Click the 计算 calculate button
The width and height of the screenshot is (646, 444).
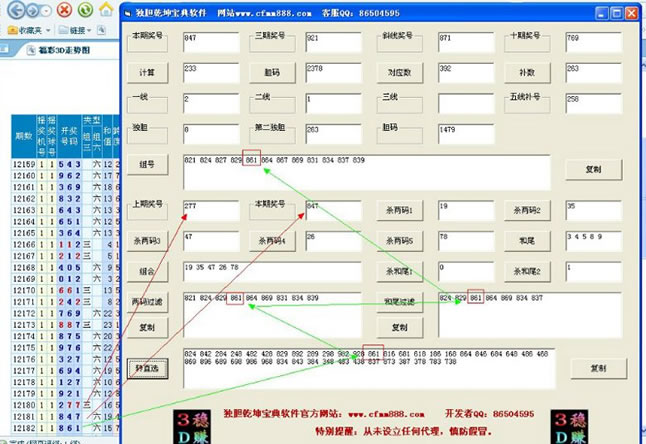[147, 71]
